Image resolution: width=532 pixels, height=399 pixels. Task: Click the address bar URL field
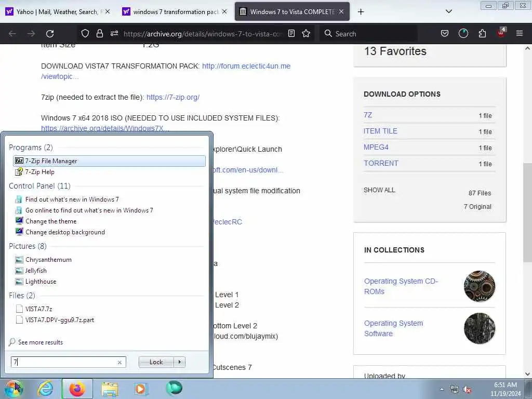(203, 34)
